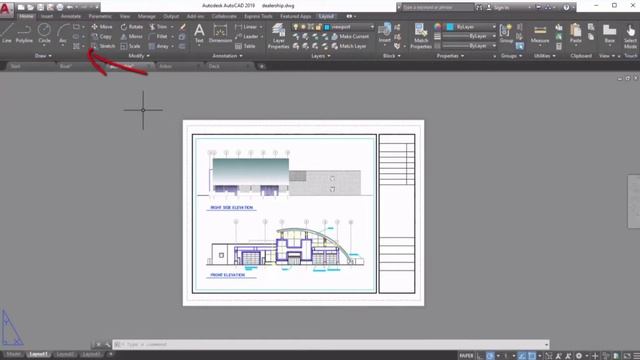Click the Move tool in Modify
Screen dimensions: 640x360
[102, 27]
